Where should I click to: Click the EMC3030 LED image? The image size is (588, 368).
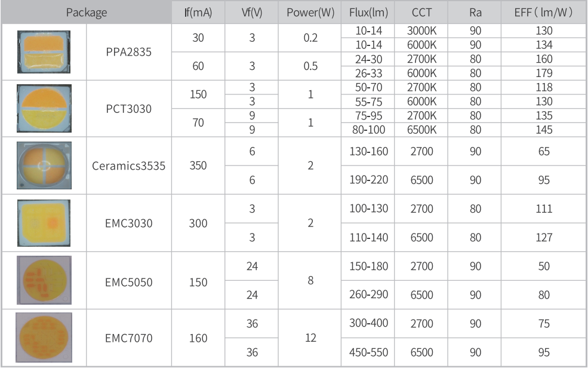tap(44, 223)
